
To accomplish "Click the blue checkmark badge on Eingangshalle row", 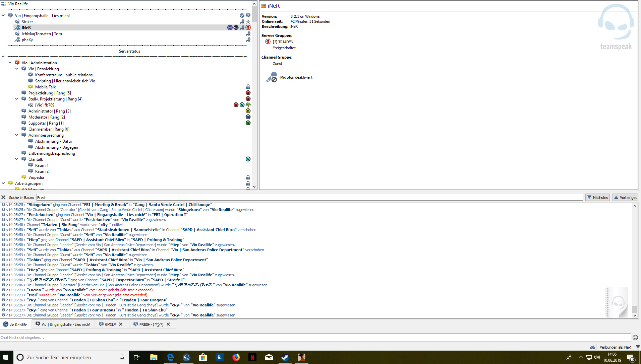I will [x=242, y=16].
